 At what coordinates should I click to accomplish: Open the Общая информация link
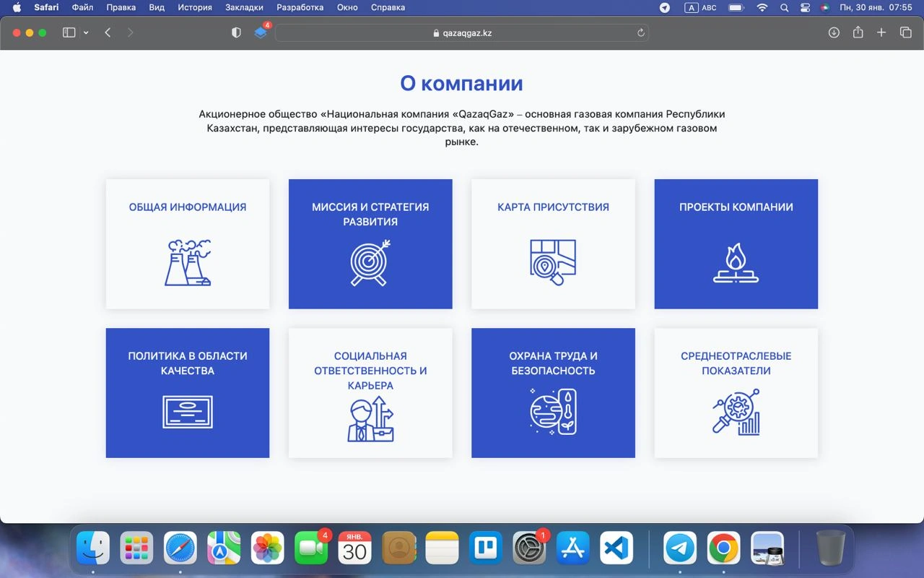(x=188, y=207)
